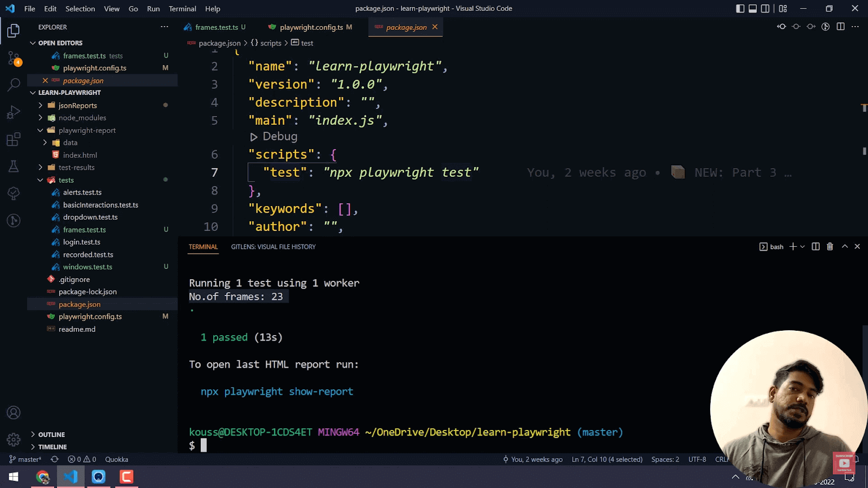This screenshot has width=868, height=488.
Task: Kill terminal with trash icon
Action: coord(829,247)
